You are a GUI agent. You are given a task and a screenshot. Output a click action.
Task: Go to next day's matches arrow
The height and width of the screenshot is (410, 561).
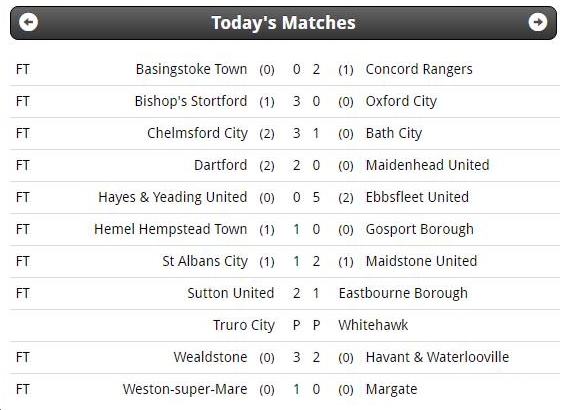pyautogui.click(x=538, y=22)
